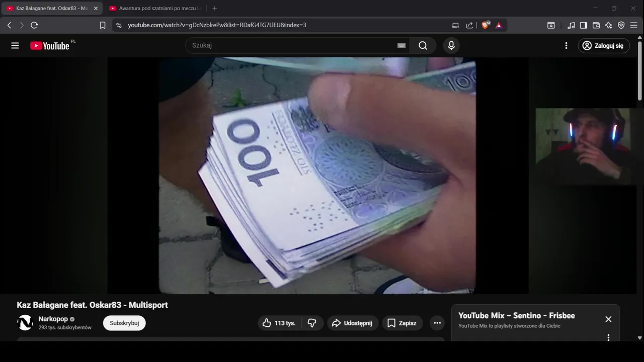Reload the current page
The height and width of the screenshot is (362, 644).
pyautogui.click(x=34, y=25)
